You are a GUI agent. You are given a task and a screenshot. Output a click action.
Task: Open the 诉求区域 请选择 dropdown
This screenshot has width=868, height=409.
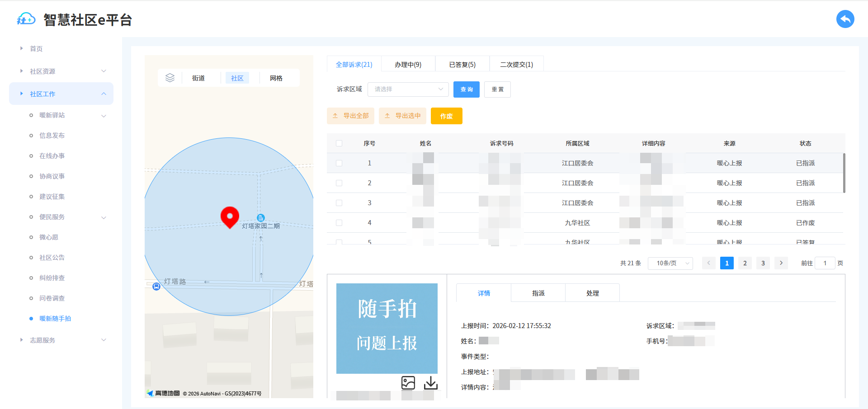(x=407, y=89)
